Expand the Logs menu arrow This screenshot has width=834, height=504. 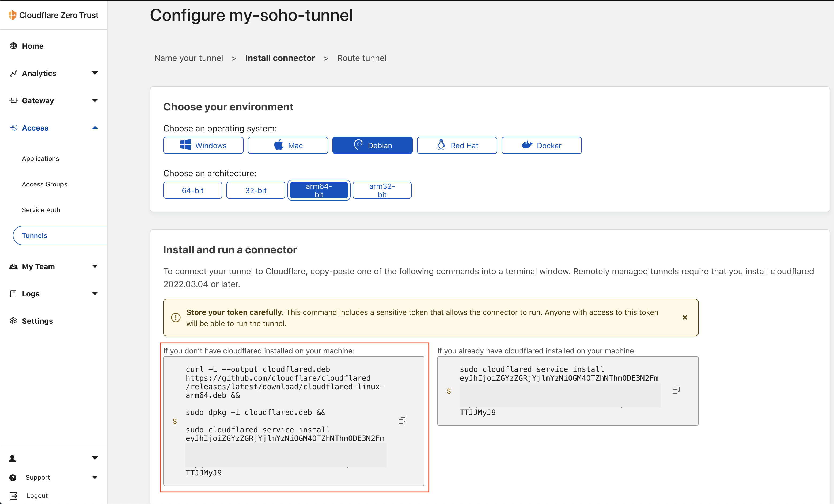(95, 293)
